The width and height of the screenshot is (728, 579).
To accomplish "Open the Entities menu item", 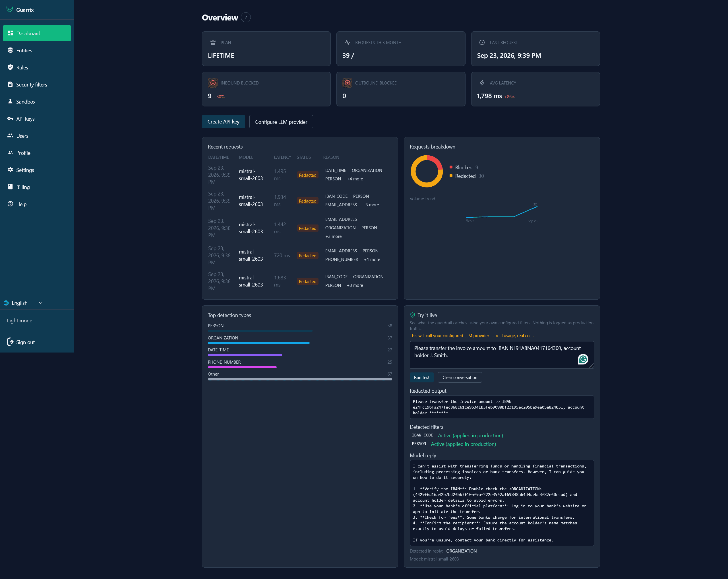I will click(x=37, y=50).
